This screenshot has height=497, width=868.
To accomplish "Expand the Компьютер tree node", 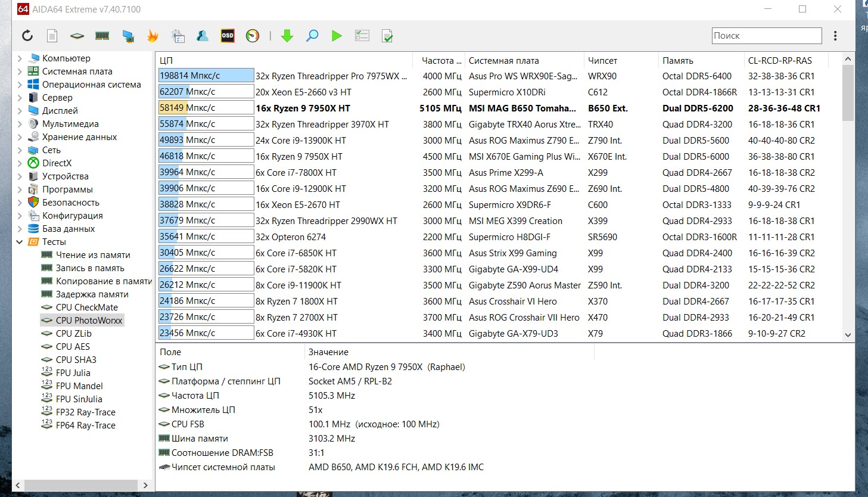I will [20, 58].
